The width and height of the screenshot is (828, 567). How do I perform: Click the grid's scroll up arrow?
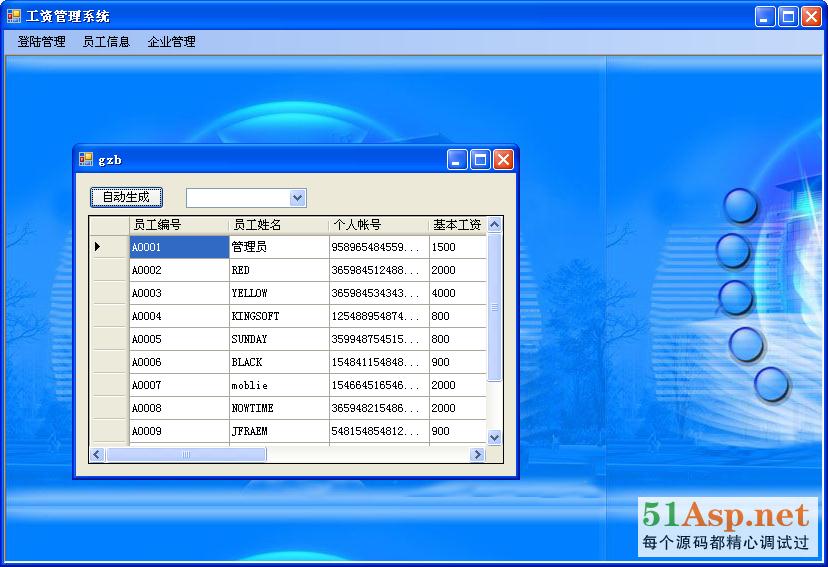[494, 225]
